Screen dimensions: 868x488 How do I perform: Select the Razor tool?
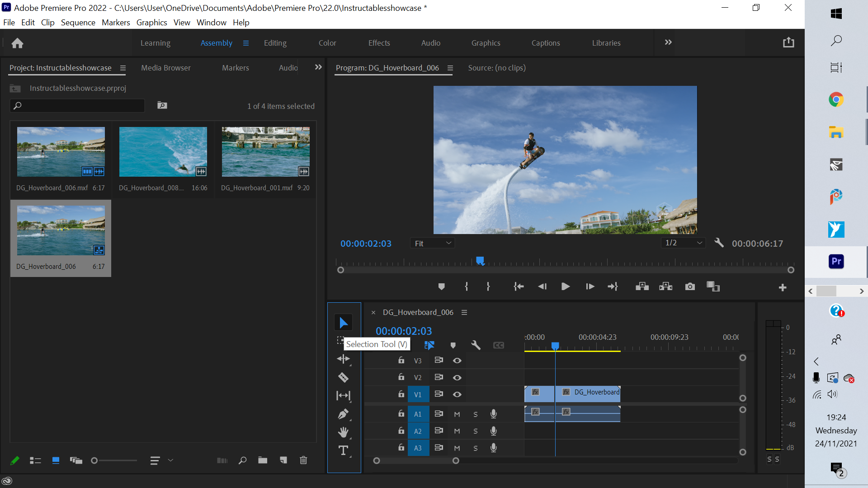click(343, 377)
